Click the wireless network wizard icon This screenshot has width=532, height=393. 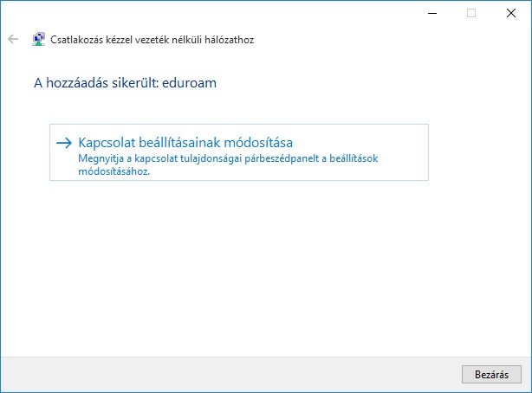click(38, 39)
